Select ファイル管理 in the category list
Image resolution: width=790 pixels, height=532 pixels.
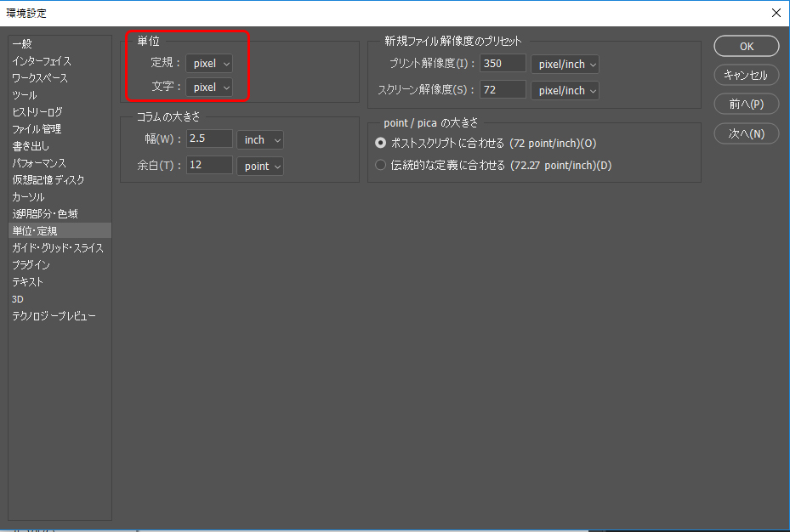click(60, 129)
